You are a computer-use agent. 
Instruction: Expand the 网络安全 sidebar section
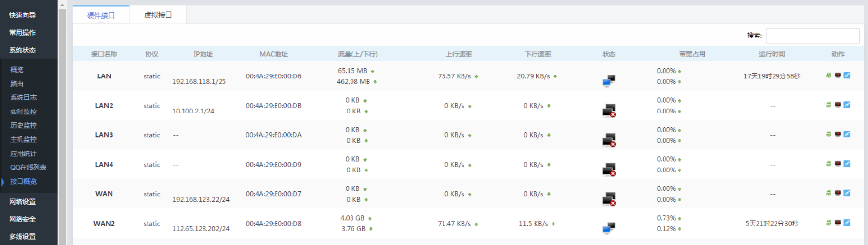pos(22,219)
